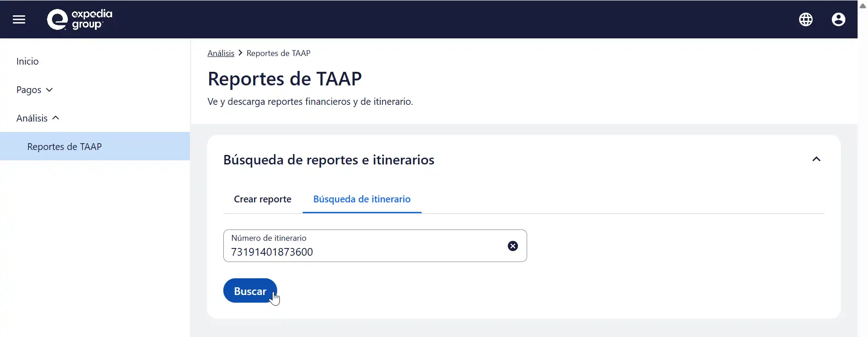Image resolution: width=868 pixels, height=337 pixels.
Task: Select the Búsqueda de itinerario tab
Action: pyautogui.click(x=362, y=199)
